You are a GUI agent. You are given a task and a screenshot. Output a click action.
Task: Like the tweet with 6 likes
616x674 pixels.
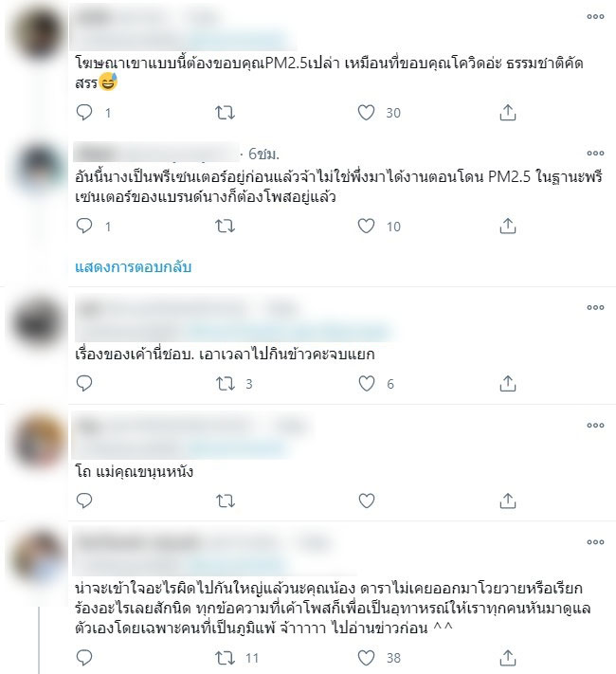(x=367, y=383)
